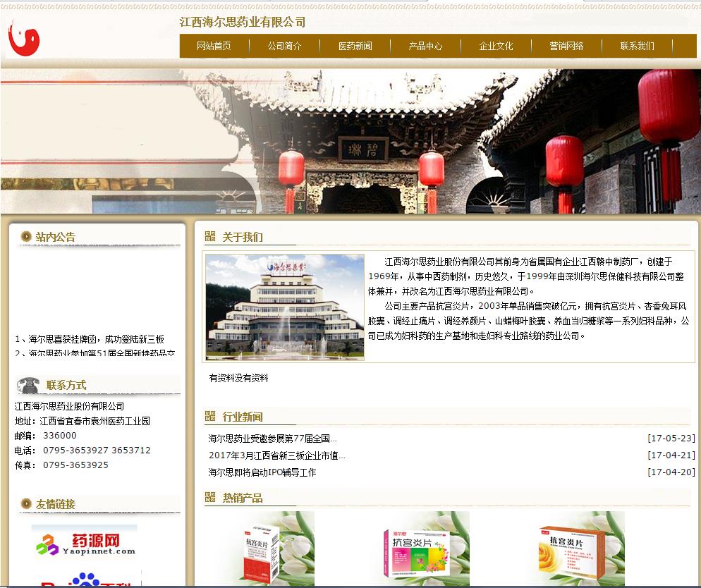
Task: Open 营销网络 navigation item
Action: pos(566,46)
